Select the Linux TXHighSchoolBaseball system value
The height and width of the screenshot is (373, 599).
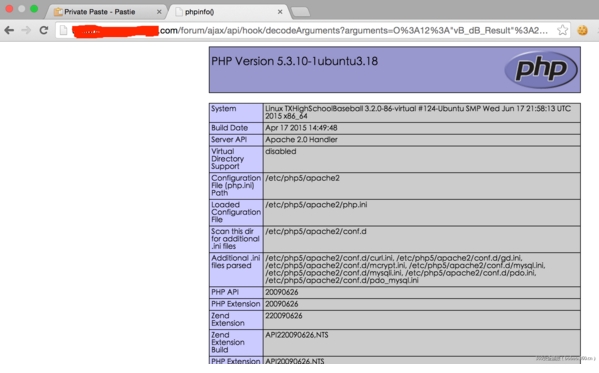click(x=418, y=112)
